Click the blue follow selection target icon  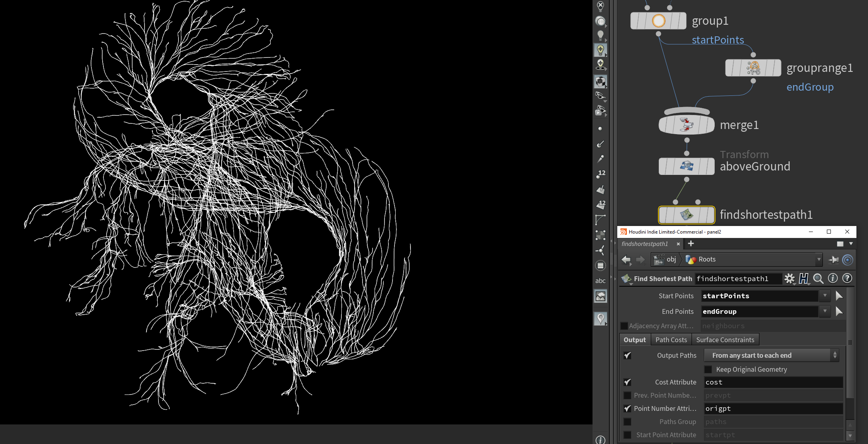tap(848, 260)
